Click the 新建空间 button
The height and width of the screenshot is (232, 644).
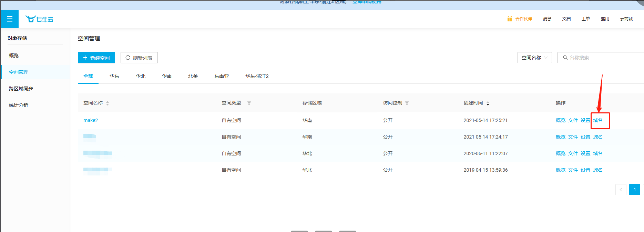tap(96, 58)
